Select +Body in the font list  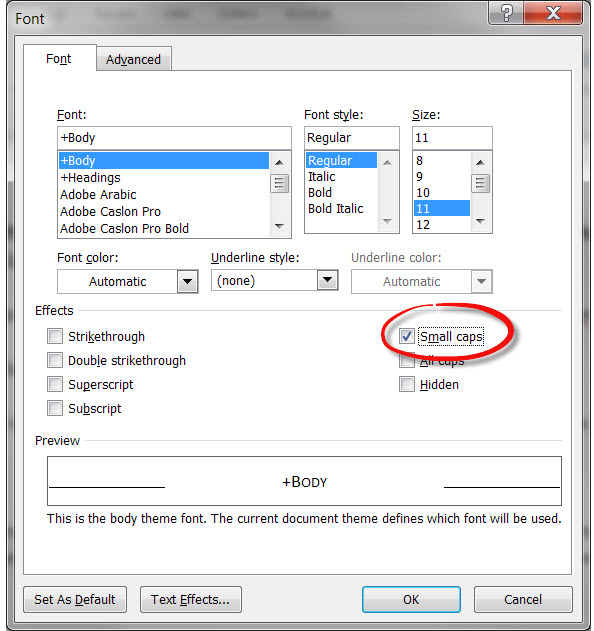click(164, 161)
